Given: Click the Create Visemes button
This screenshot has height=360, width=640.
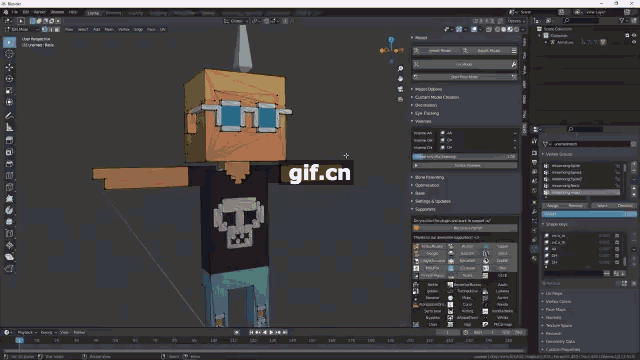Looking at the screenshot, I should 465,166.
